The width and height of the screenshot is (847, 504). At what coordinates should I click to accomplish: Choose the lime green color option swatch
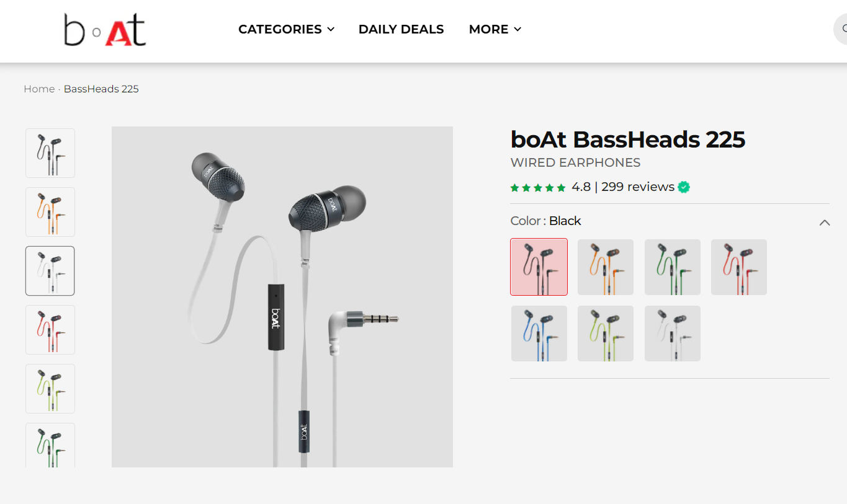[606, 334]
